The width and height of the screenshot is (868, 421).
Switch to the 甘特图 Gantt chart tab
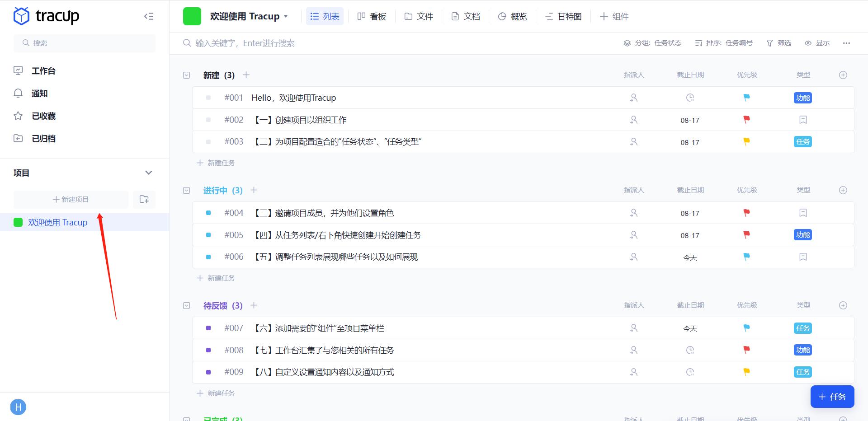(x=563, y=16)
